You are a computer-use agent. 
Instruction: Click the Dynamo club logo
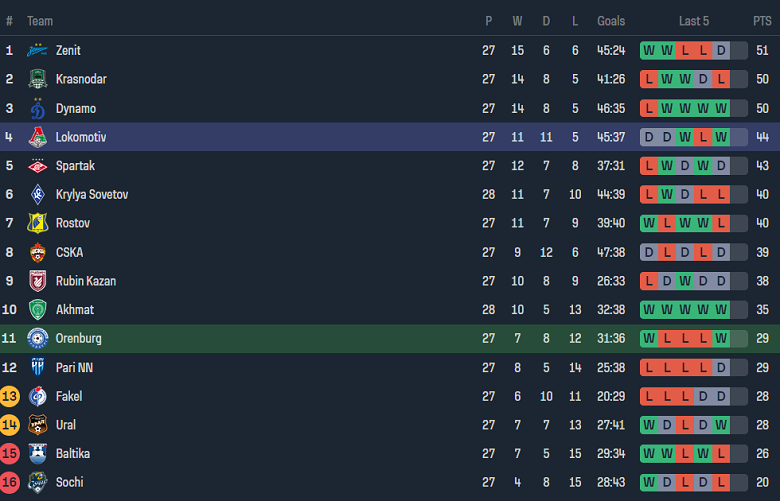38,108
